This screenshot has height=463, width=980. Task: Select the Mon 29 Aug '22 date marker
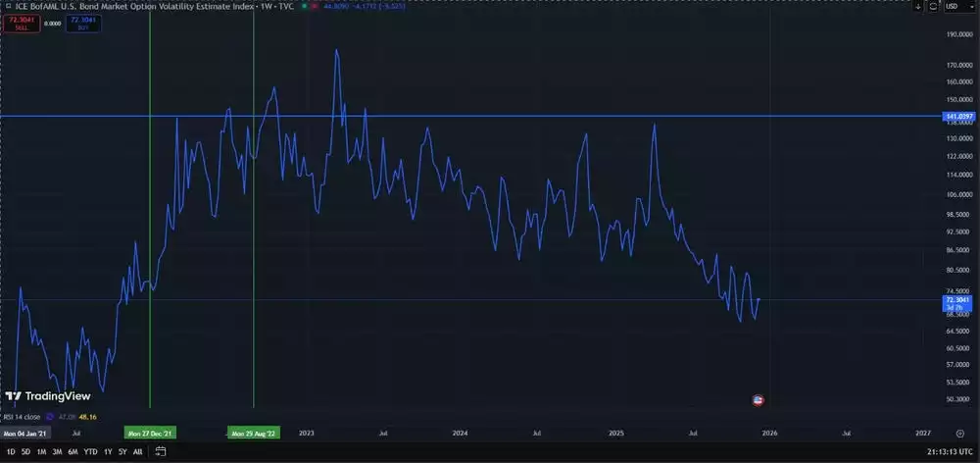point(254,433)
